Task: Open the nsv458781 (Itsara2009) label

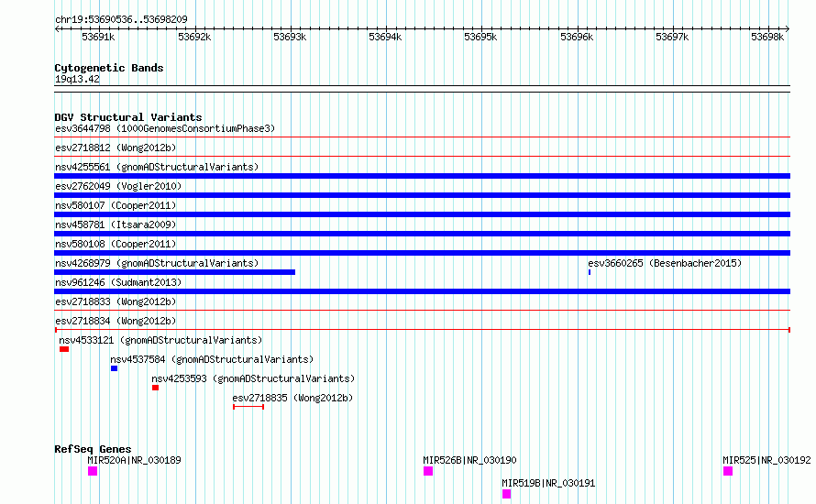Action: tap(116, 225)
